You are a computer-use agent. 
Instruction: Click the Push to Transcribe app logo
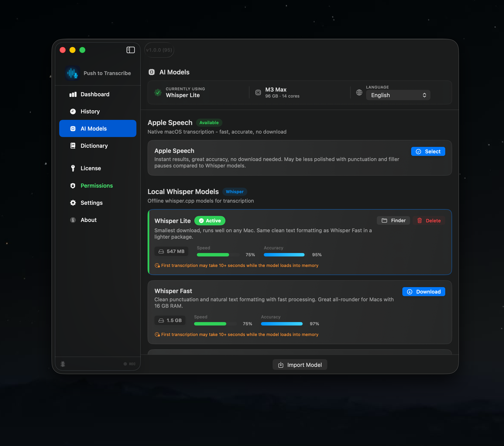pos(72,73)
